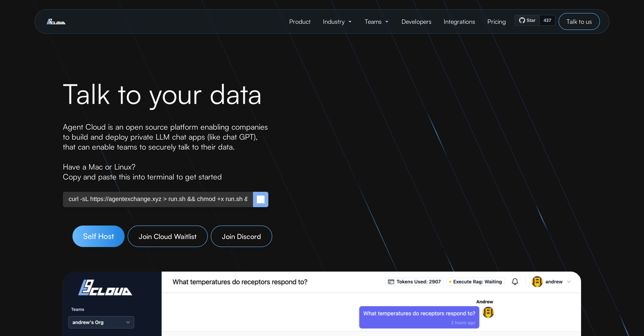Open the 437 star count link
Viewport: 644px width, 336px height.
pos(547,20)
